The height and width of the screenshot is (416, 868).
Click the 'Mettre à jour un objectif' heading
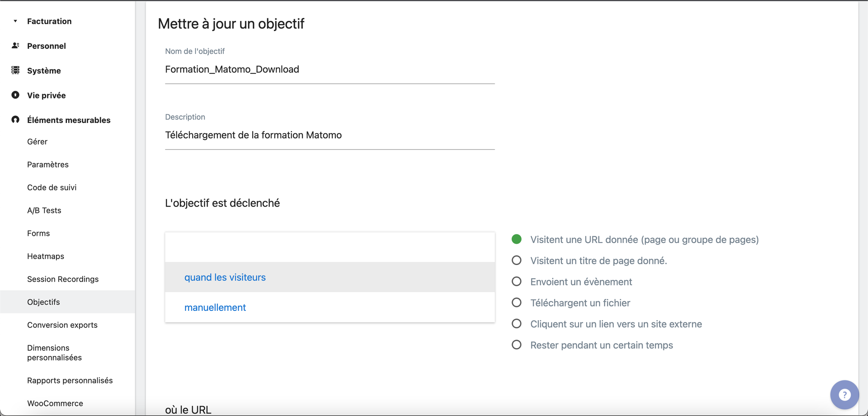tap(231, 24)
